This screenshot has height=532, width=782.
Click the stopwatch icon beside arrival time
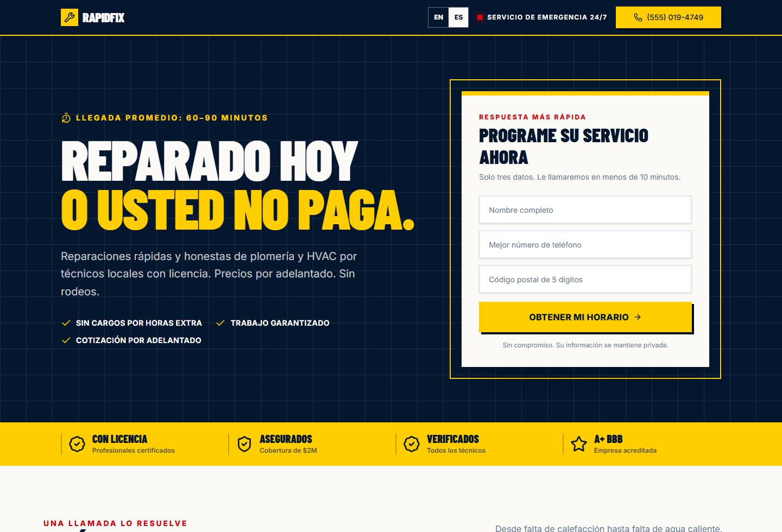coord(66,118)
